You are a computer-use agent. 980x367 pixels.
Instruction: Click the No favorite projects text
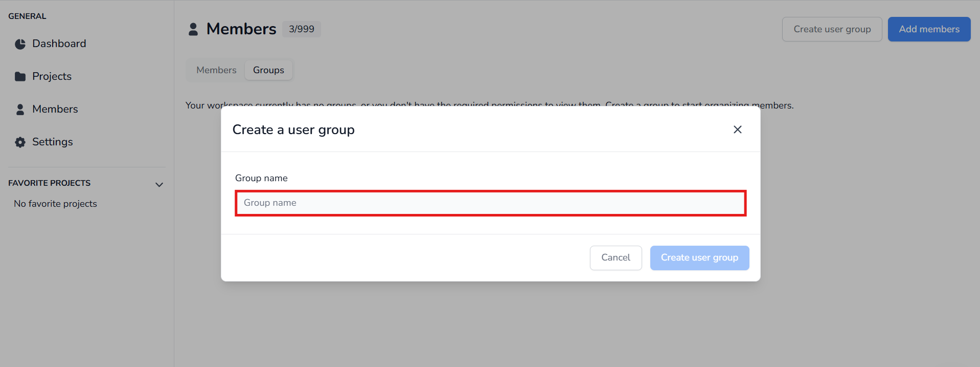pos(55,204)
